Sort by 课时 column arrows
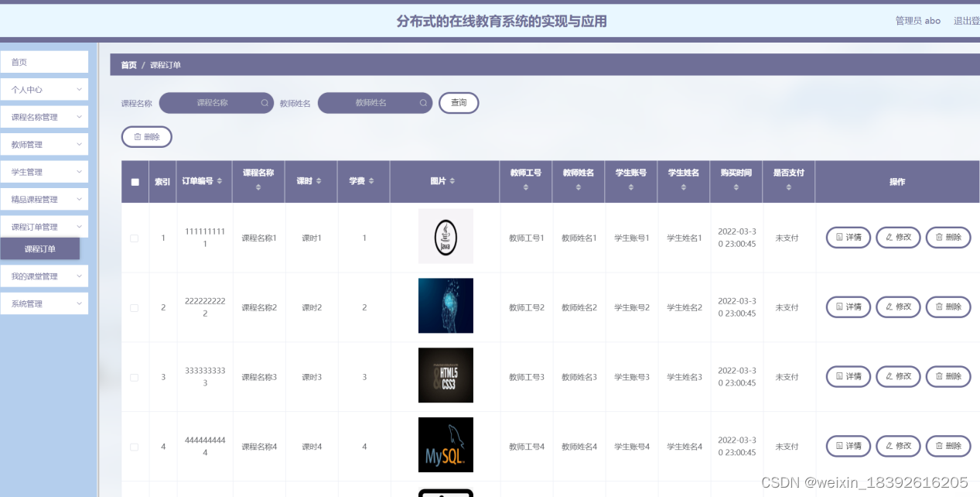Screen dimensions: 980x497 tap(319, 181)
